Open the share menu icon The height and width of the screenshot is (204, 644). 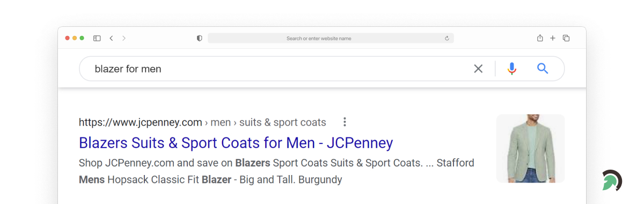tap(540, 38)
